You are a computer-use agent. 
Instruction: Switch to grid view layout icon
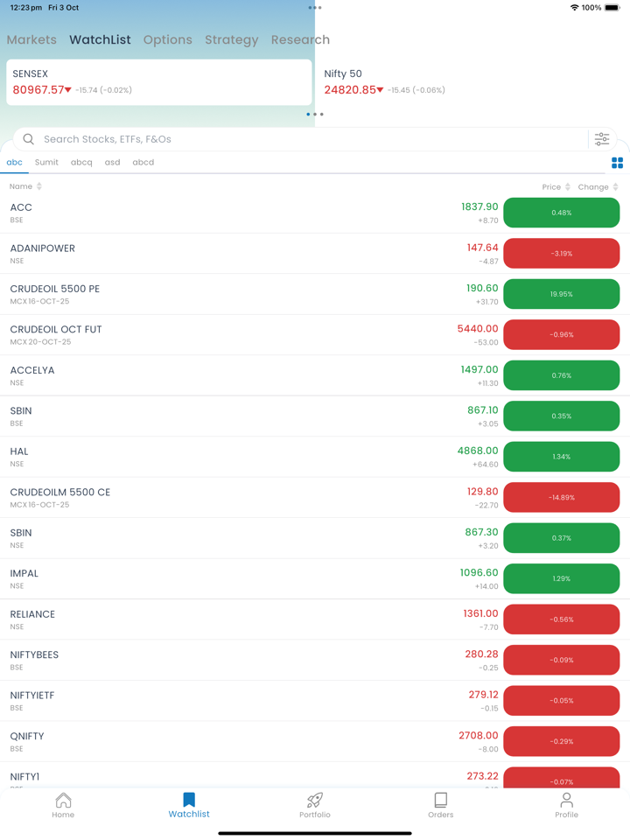(x=617, y=163)
